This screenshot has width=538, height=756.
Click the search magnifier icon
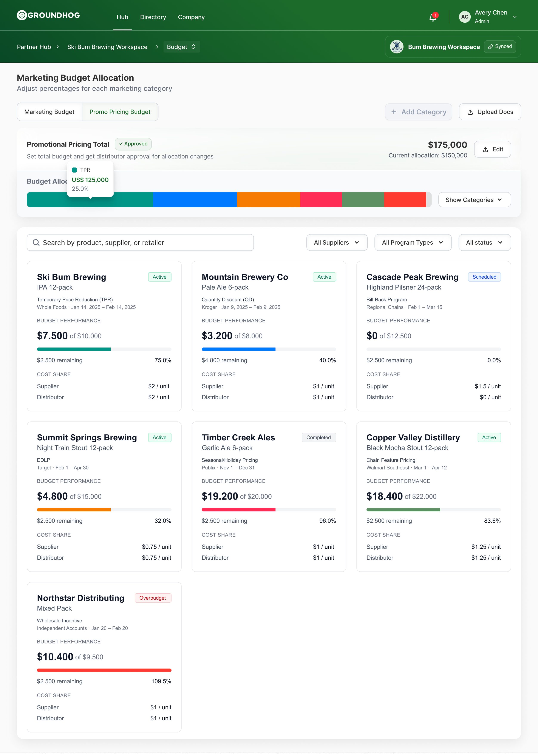tap(36, 243)
